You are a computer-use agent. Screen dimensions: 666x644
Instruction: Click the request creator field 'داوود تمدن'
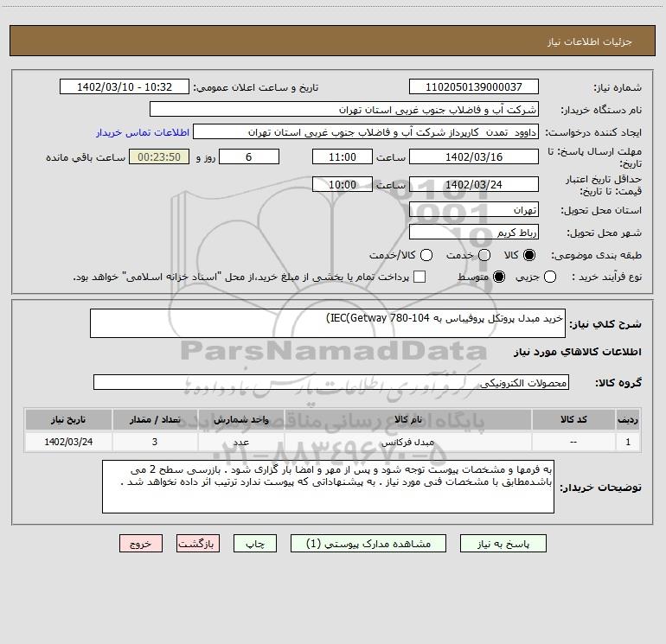click(366, 131)
